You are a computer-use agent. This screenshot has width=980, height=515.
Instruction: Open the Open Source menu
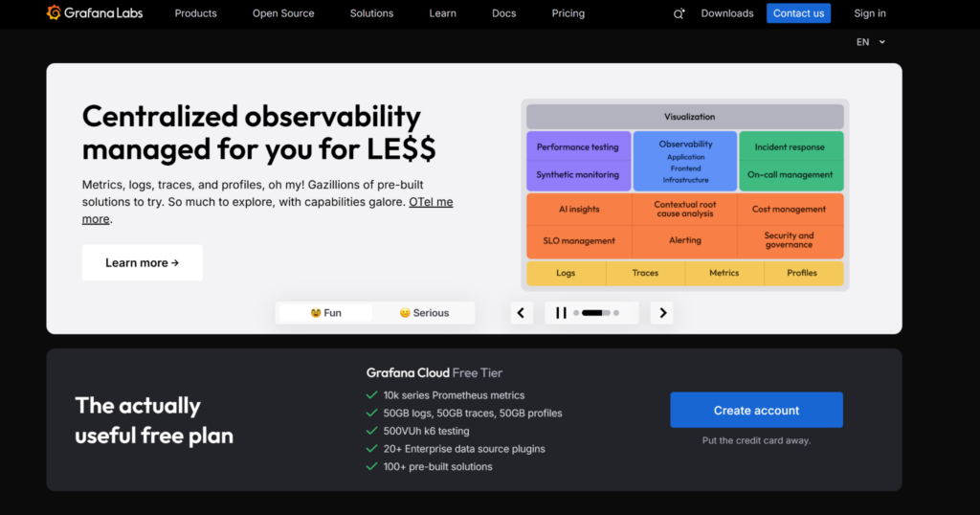coord(283,13)
